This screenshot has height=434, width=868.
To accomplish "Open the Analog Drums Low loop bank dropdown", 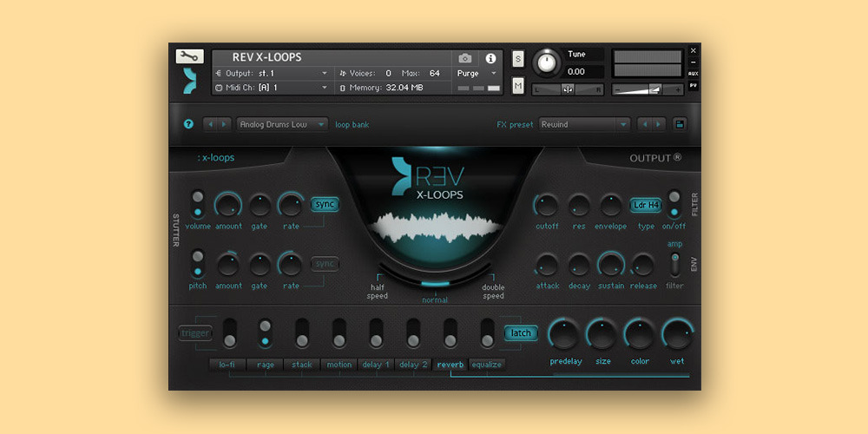I will pyautogui.click(x=282, y=124).
